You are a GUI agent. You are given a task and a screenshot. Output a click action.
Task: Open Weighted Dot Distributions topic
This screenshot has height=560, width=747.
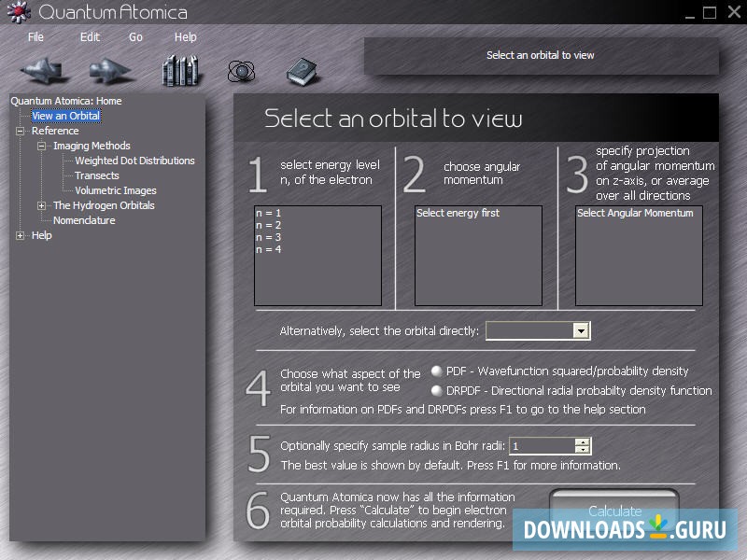(x=134, y=161)
